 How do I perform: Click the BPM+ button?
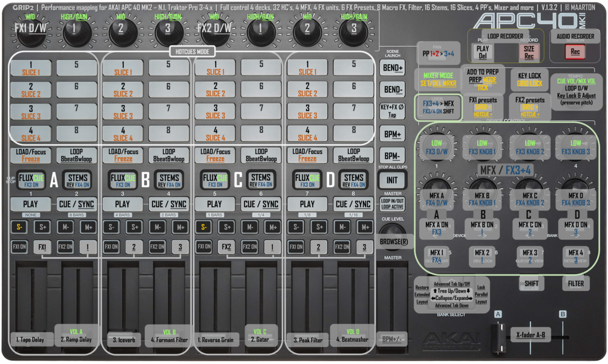click(393, 134)
